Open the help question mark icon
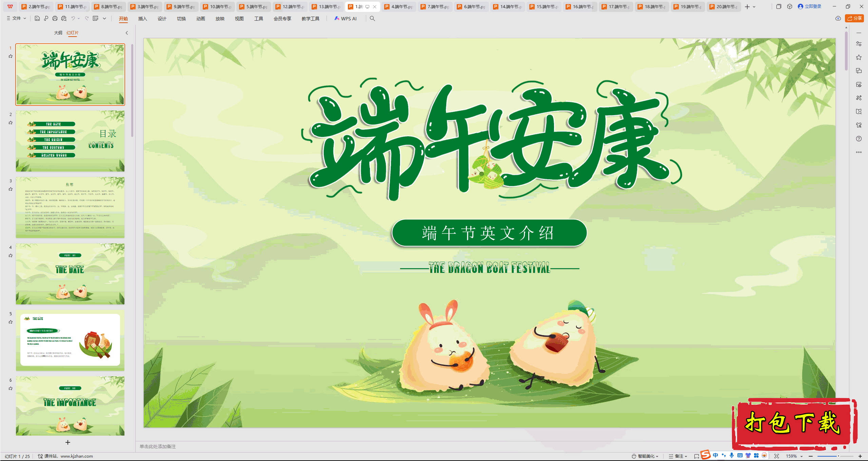868x461 pixels. pos(859,139)
